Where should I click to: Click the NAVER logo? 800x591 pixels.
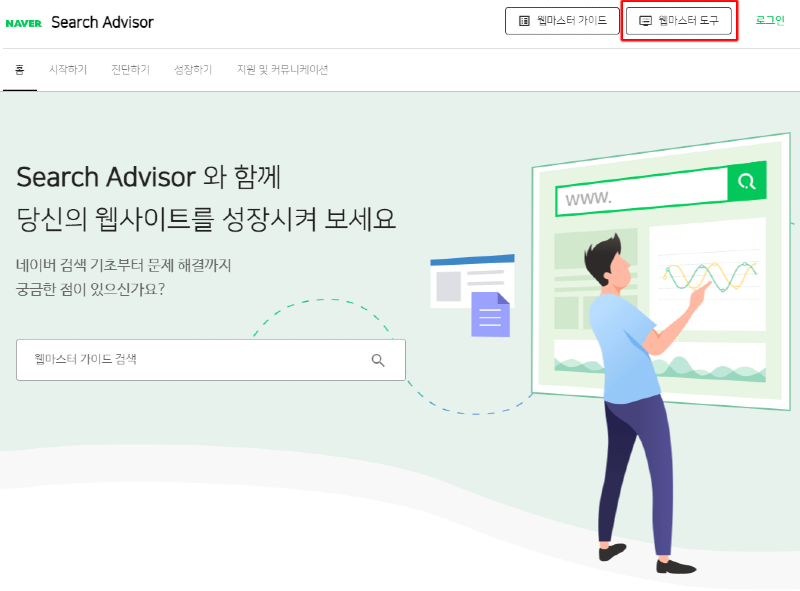click(23, 23)
